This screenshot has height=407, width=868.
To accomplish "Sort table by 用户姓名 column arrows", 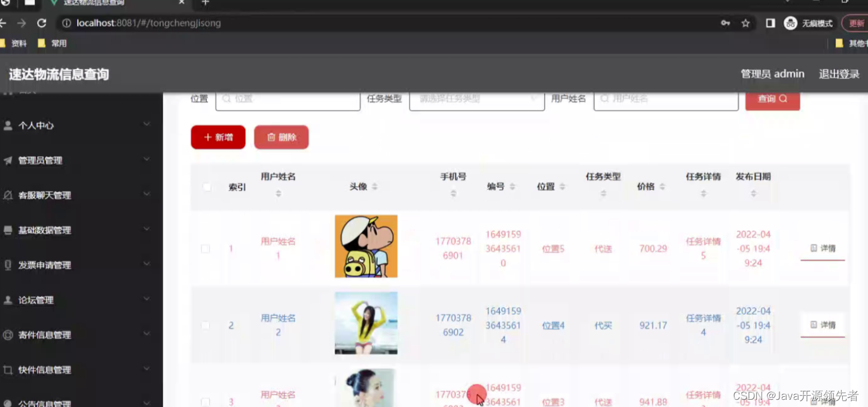I will pyautogui.click(x=278, y=194).
